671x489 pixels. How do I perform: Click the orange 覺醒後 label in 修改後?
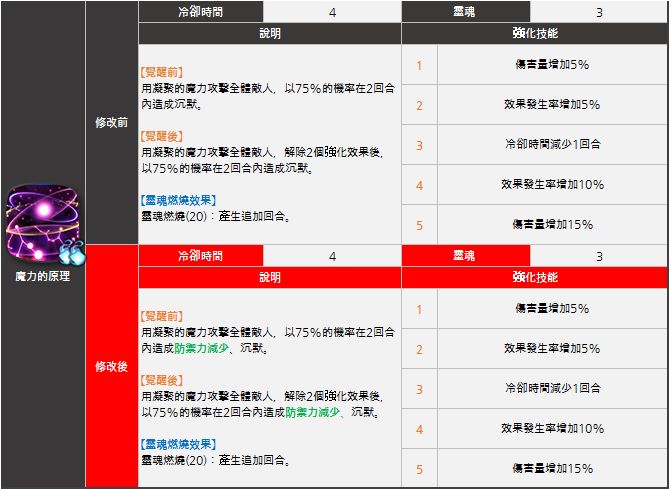point(161,380)
